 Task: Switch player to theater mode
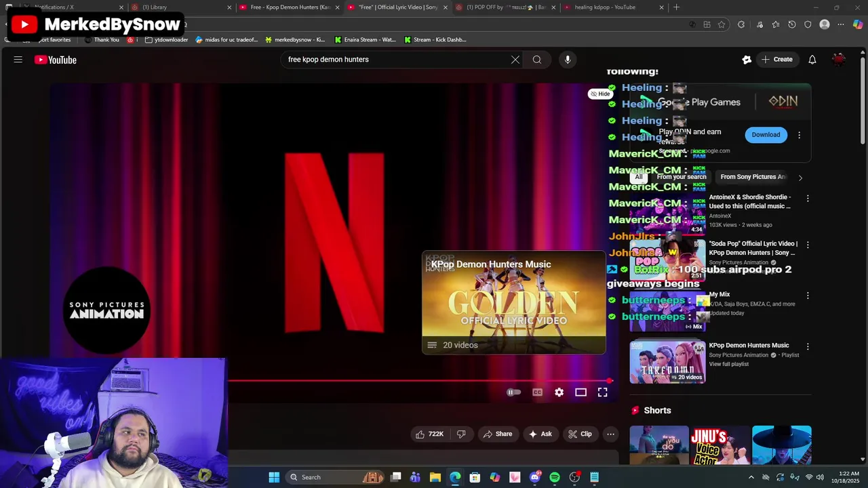580,392
